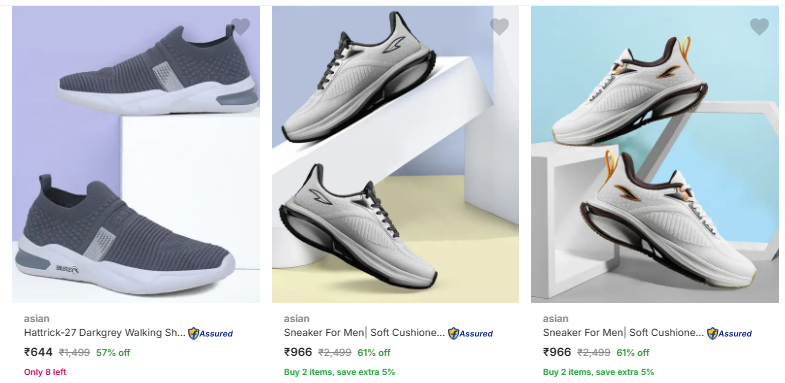Click Assured badge of grey black-laced sneaker
Viewport: 785px width, 383px height.
coord(470,333)
